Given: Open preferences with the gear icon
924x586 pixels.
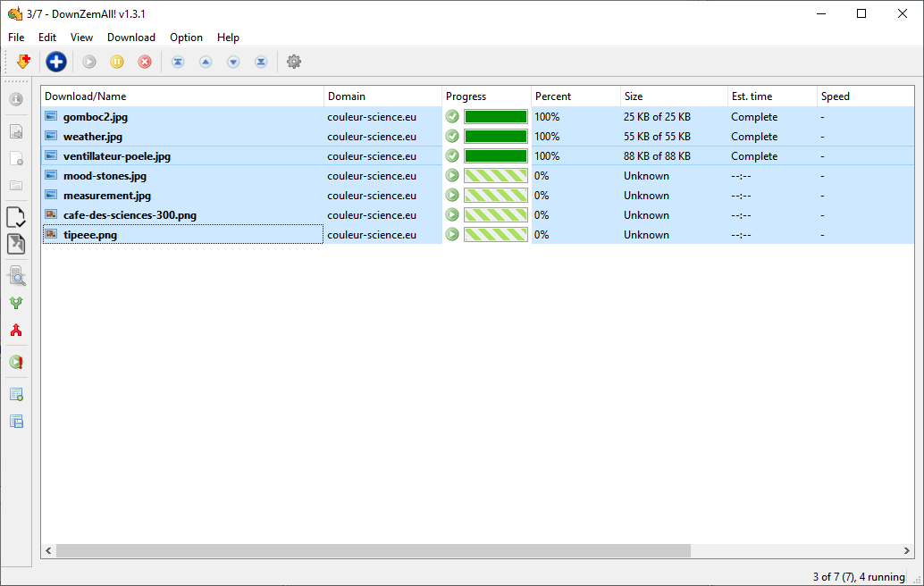Looking at the screenshot, I should (293, 62).
